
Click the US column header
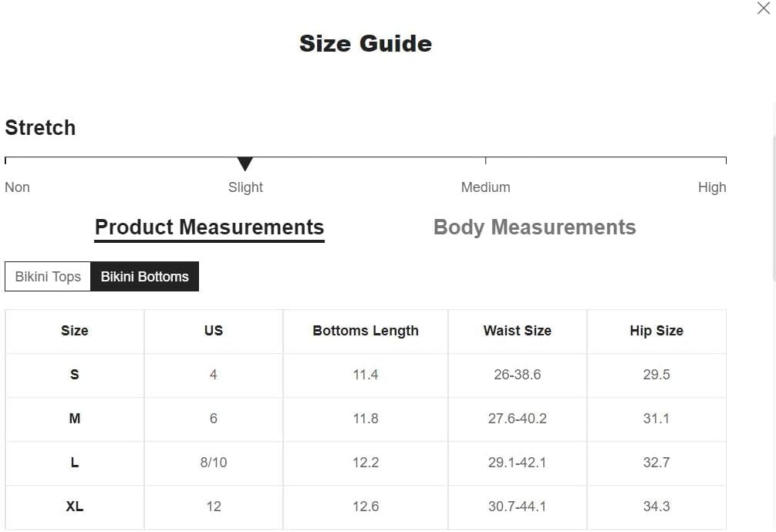(x=214, y=331)
